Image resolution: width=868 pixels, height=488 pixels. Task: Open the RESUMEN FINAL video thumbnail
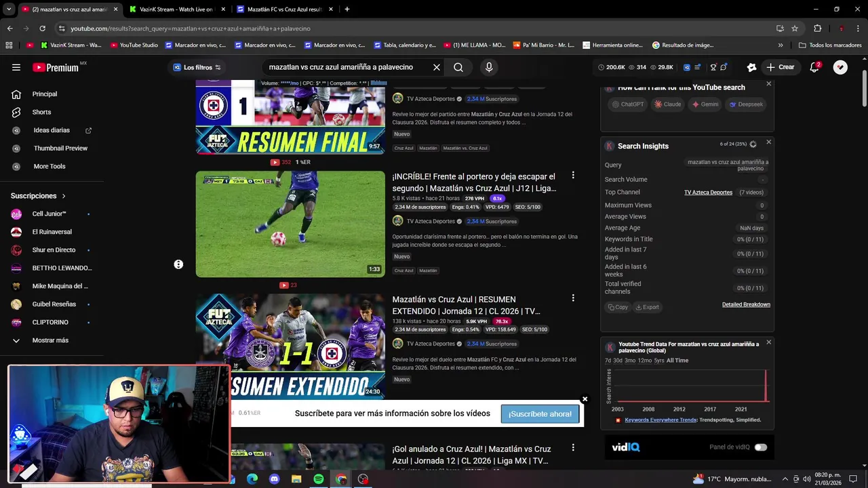coord(290,117)
